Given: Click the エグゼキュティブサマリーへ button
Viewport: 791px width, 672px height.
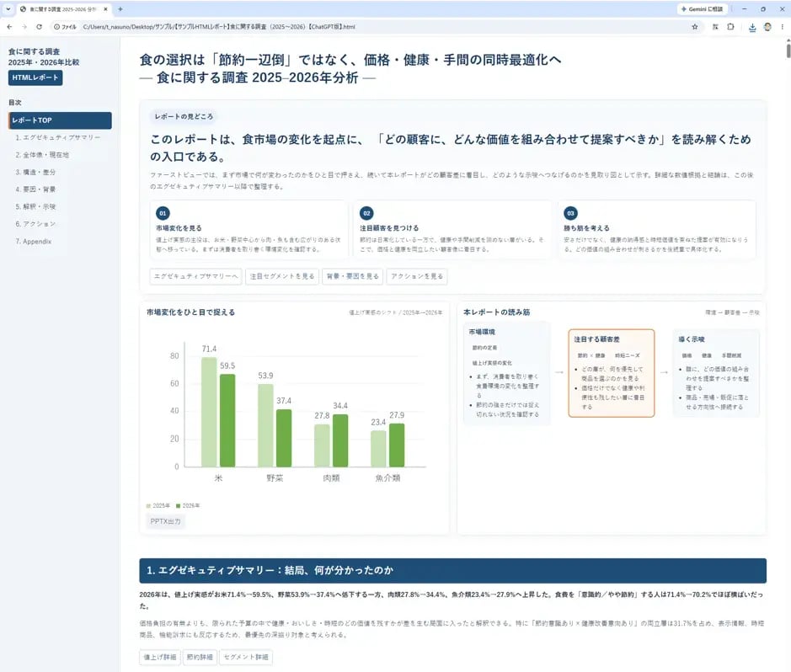Looking at the screenshot, I should [x=195, y=276].
